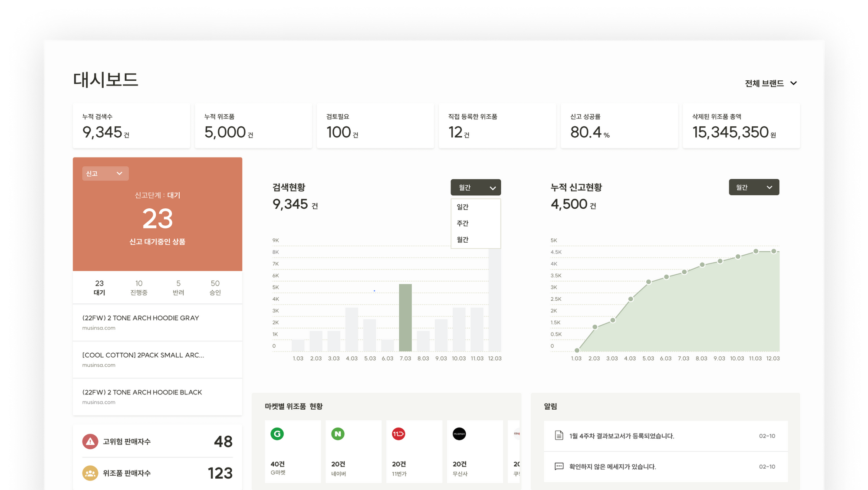The width and height of the screenshot is (868, 490).
Task: Switch to the 5 반려 tab
Action: click(178, 287)
